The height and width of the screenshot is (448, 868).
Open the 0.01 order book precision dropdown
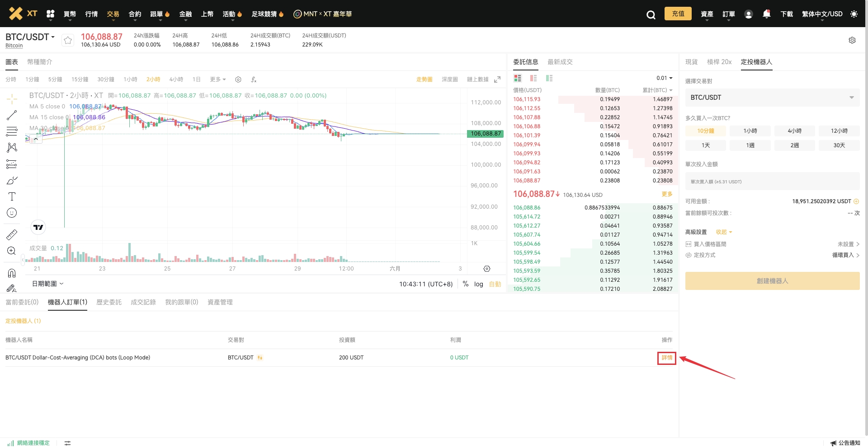[x=664, y=78]
